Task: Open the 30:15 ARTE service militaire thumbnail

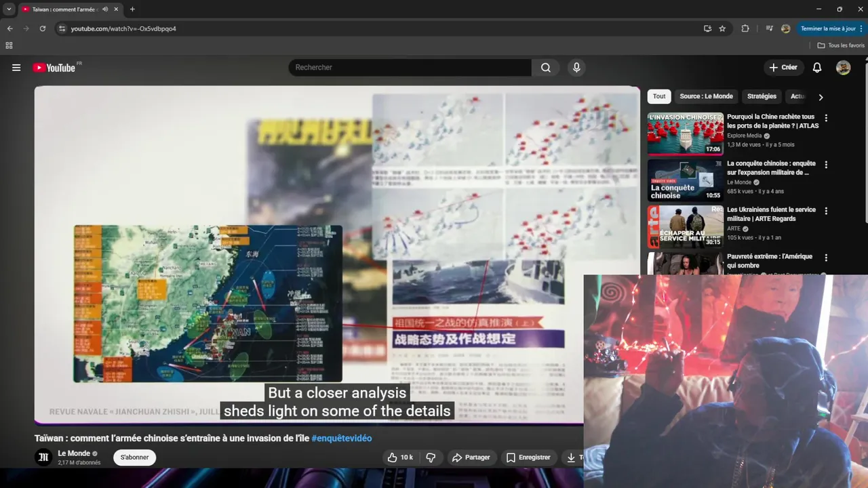Action: (x=685, y=227)
